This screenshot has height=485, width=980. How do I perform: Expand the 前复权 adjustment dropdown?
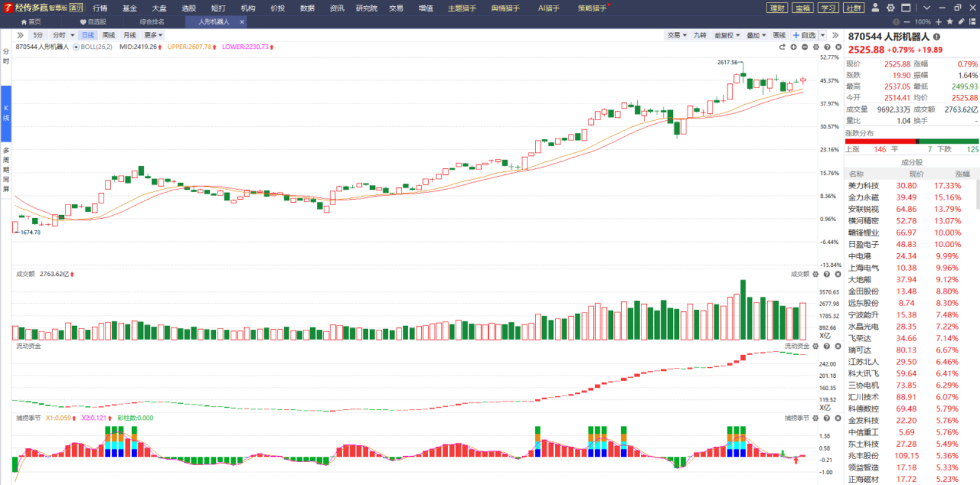[727, 35]
